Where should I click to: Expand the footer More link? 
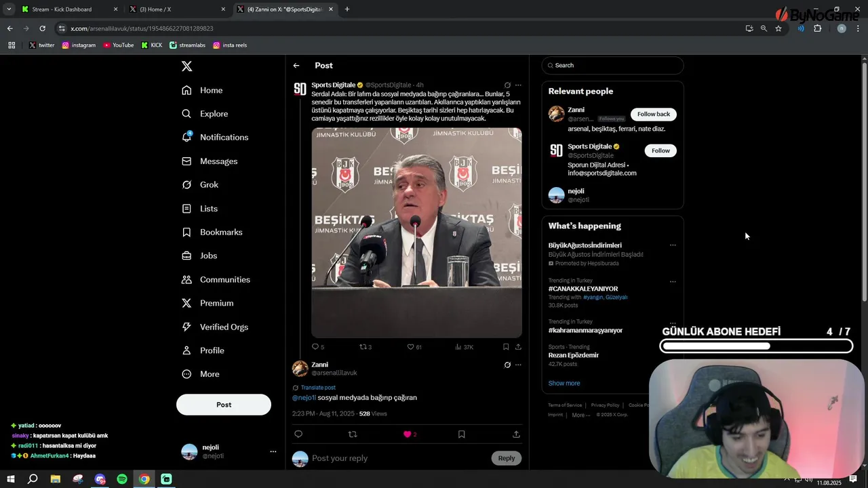[x=580, y=415]
